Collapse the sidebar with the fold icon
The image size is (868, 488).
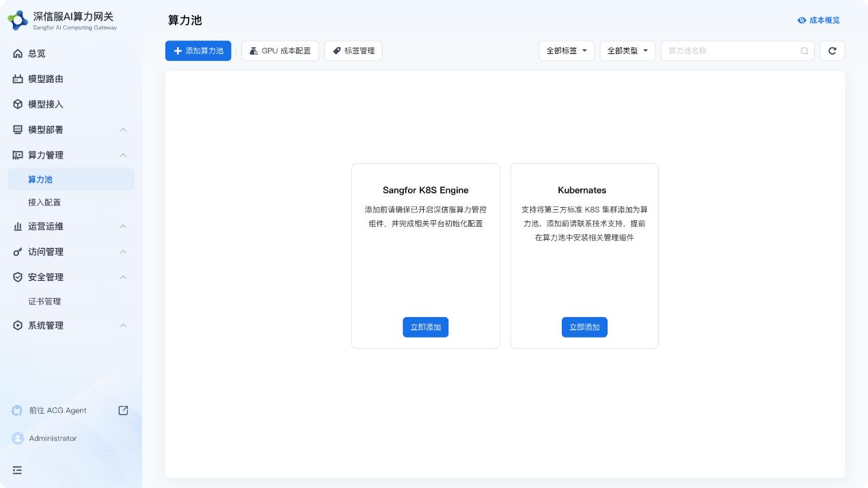tap(17, 470)
